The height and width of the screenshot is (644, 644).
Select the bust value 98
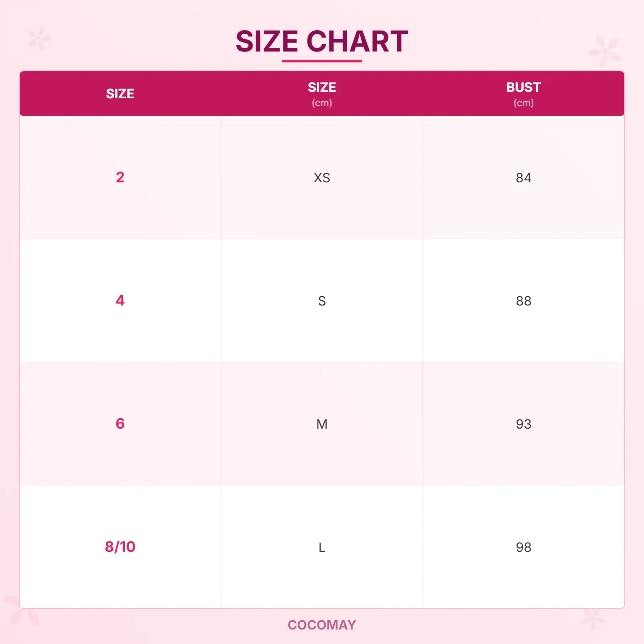click(x=523, y=547)
